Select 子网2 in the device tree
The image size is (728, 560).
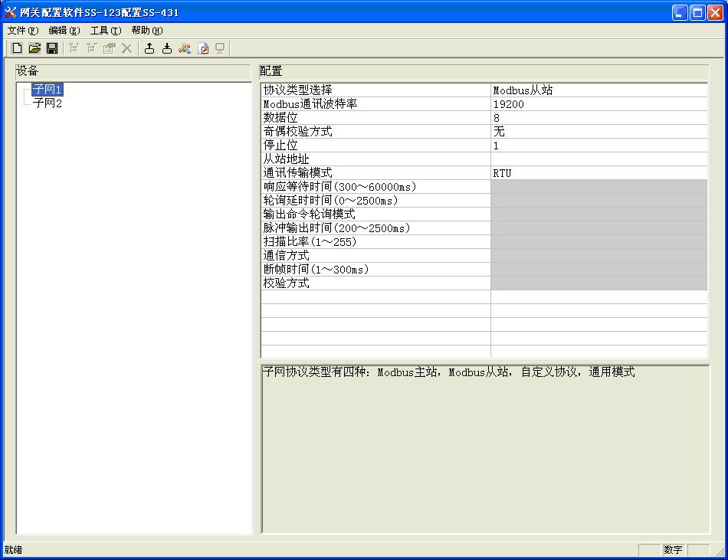(48, 103)
